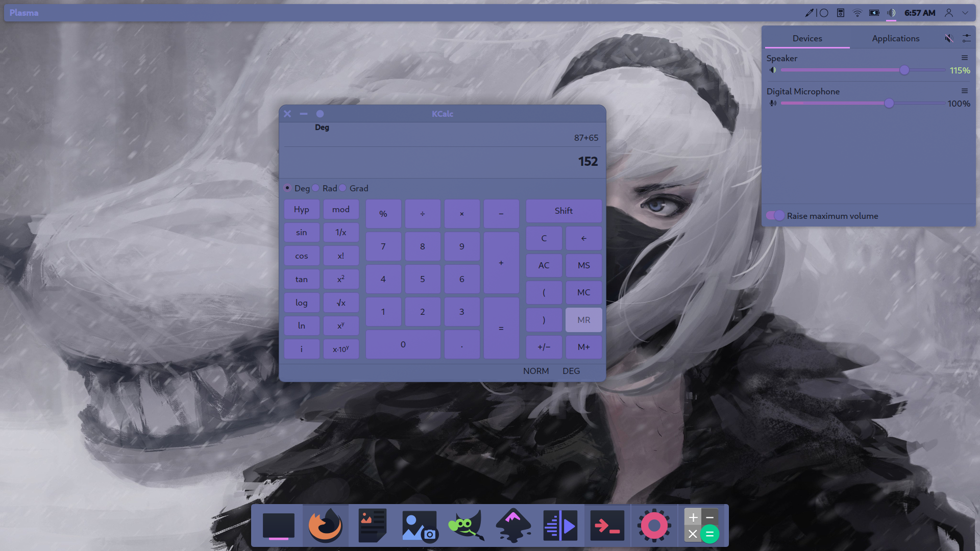Open the document viewer dock icon
This screenshot has width=980, height=551.
372,525
